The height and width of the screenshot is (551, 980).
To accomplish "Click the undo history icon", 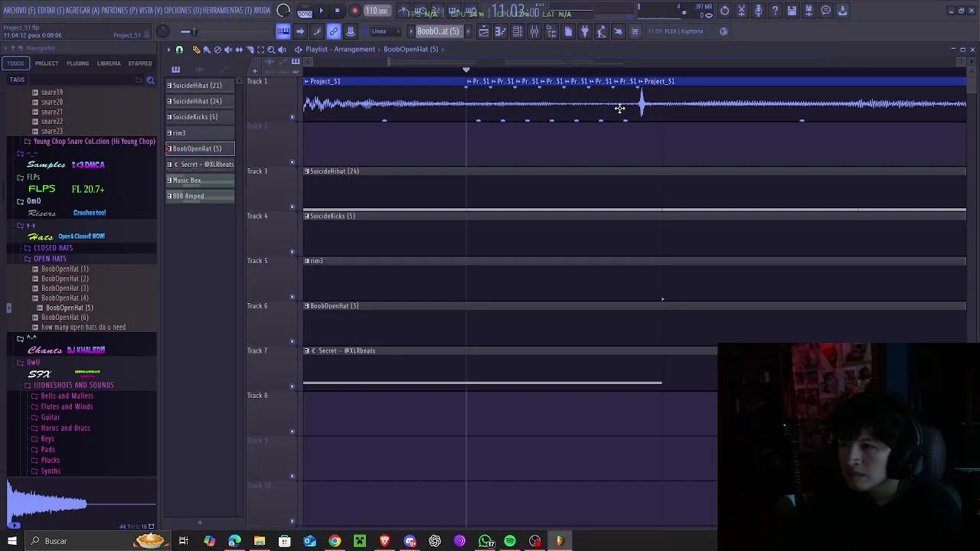I will [724, 11].
